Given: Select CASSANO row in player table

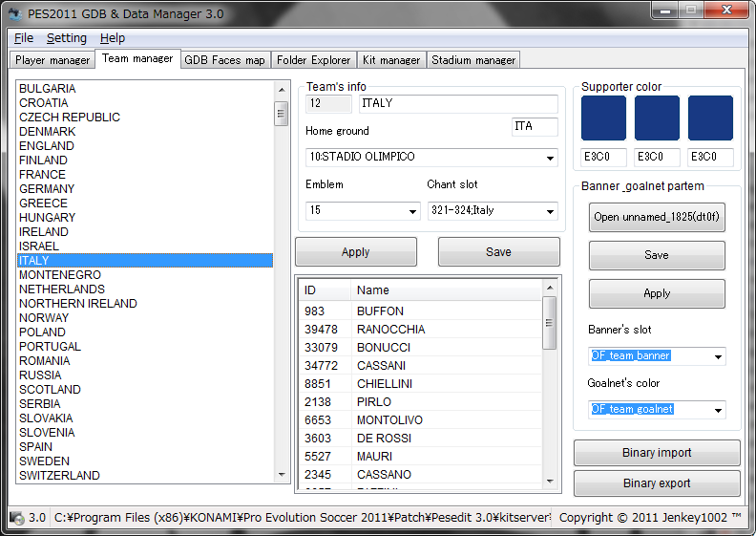Looking at the screenshot, I should click(x=420, y=474).
